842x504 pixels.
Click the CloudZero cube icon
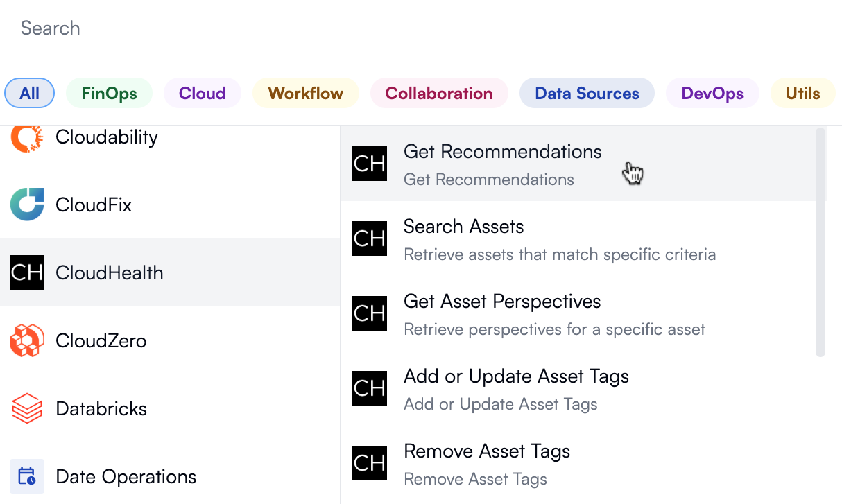(27, 340)
